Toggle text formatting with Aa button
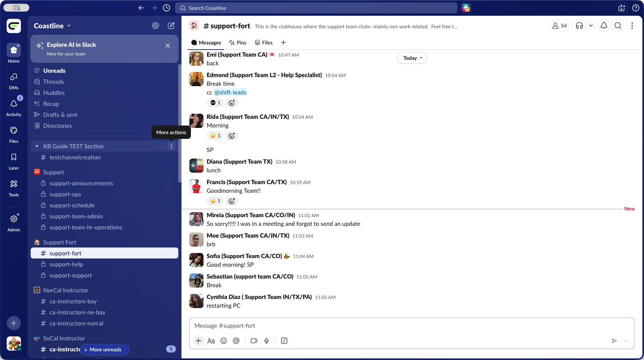 [211, 341]
